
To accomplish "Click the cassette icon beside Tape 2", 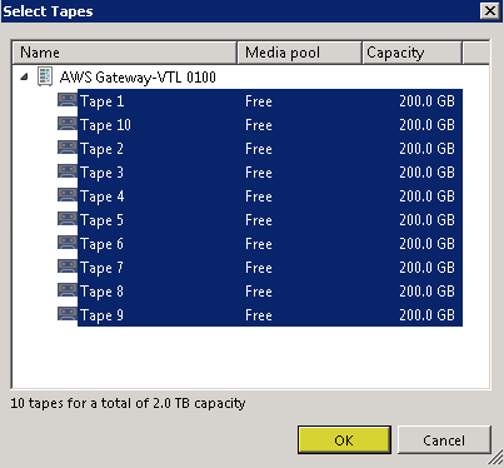I will pos(68,148).
